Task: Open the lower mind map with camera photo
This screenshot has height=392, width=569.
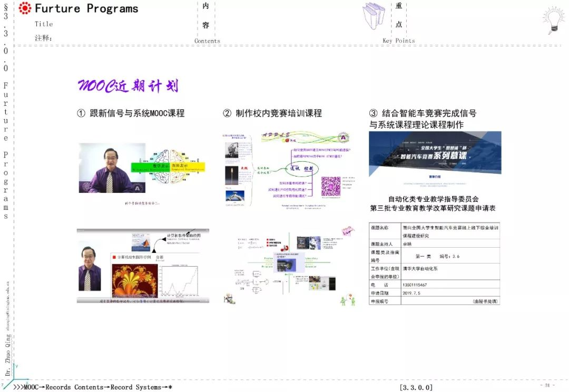Action: (289, 266)
